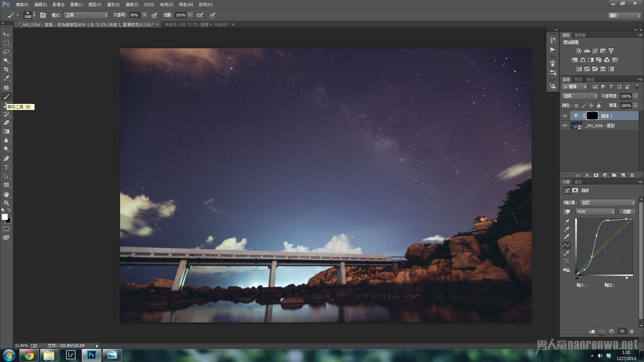644x362 pixels.
Task: Delete layer using Layers panel trash icon
Action: tap(632, 175)
